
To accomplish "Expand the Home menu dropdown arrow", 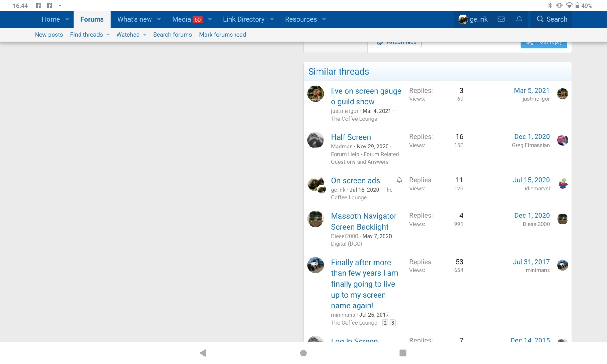I will (67, 19).
